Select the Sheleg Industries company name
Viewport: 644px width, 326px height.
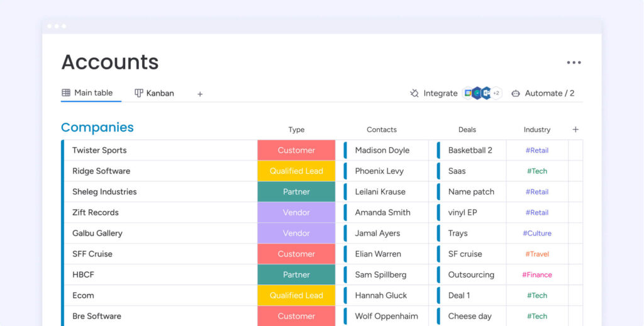coord(104,191)
